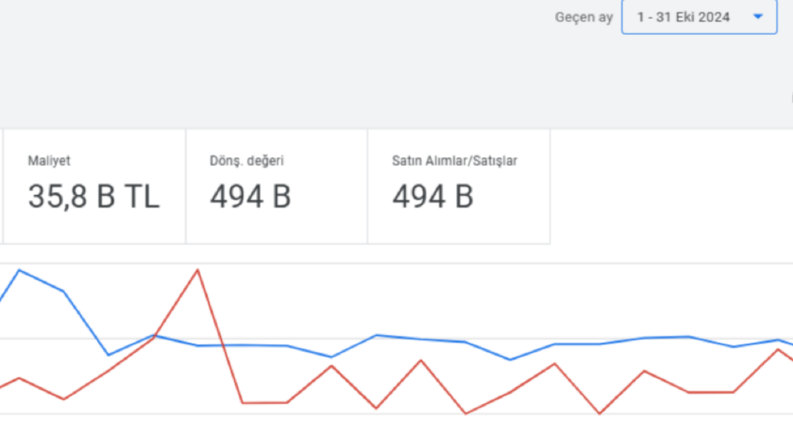The image size is (793, 446).
Task: Click the red line's last peak near right edge
Action: 778,349
